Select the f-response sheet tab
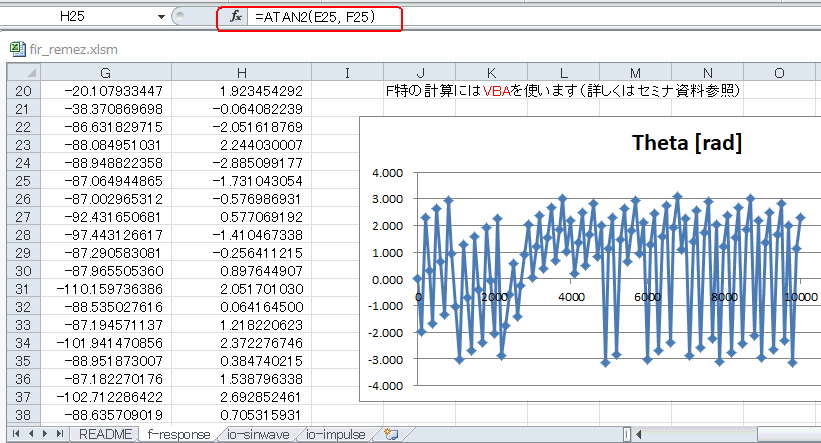Viewport: 821px width, 443px height. 179,434
